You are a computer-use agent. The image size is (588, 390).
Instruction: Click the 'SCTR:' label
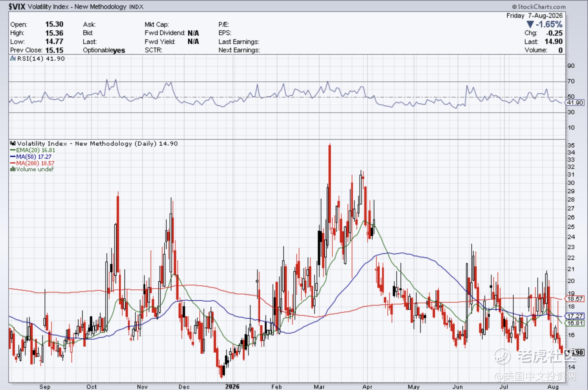[153, 50]
